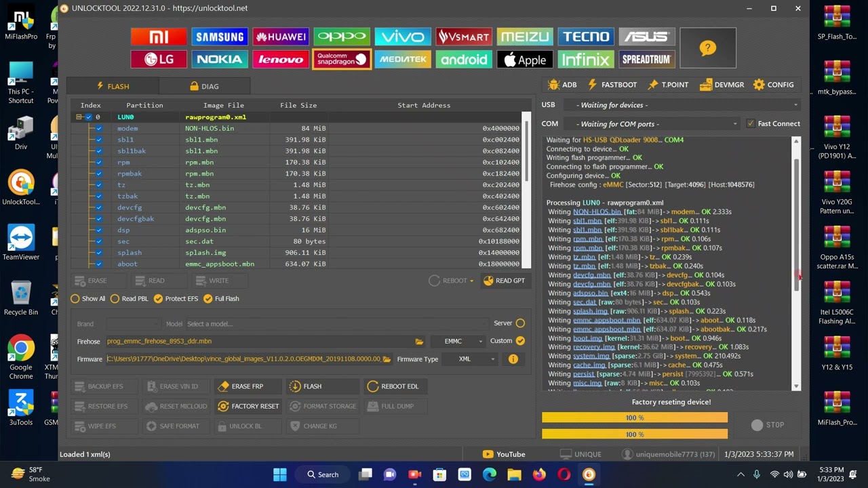Open the FASTBOOT section
The image size is (868, 488).
(x=612, y=85)
